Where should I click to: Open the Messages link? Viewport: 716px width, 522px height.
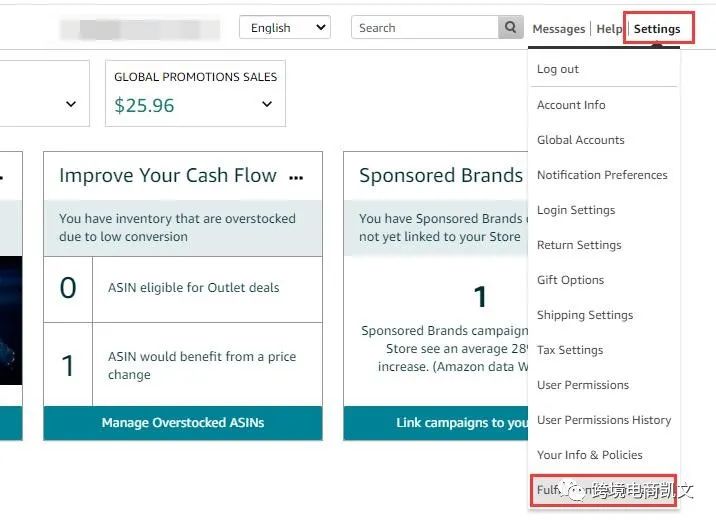coord(558,29)
